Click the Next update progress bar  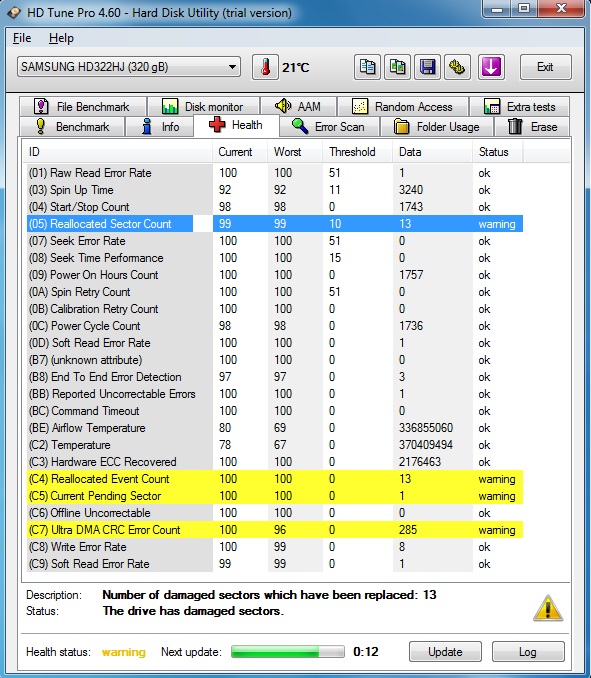(x=288, y=652)
